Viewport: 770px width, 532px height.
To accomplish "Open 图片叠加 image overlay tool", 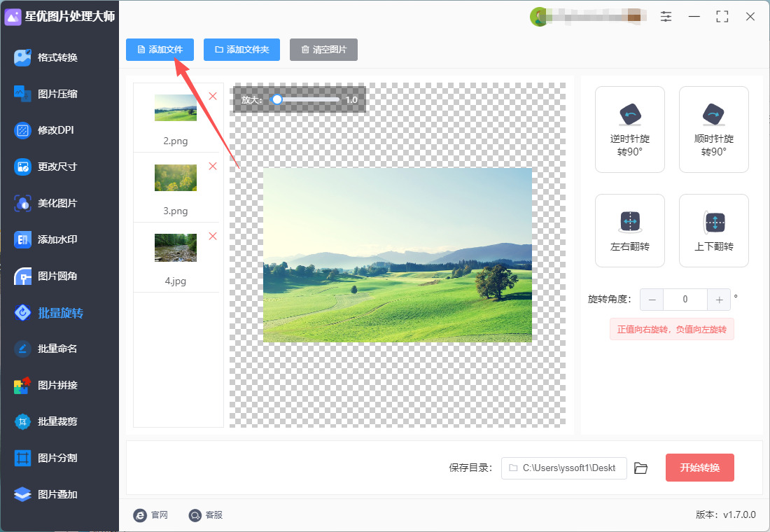I will click(46, 494).
